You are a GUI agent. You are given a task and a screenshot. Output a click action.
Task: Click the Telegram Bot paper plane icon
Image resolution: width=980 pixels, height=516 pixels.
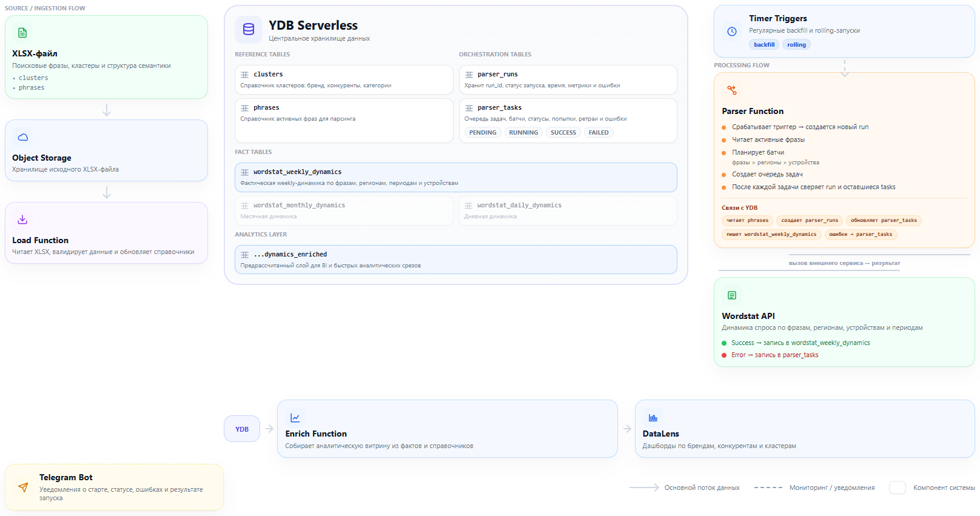[x=23, y=487]
